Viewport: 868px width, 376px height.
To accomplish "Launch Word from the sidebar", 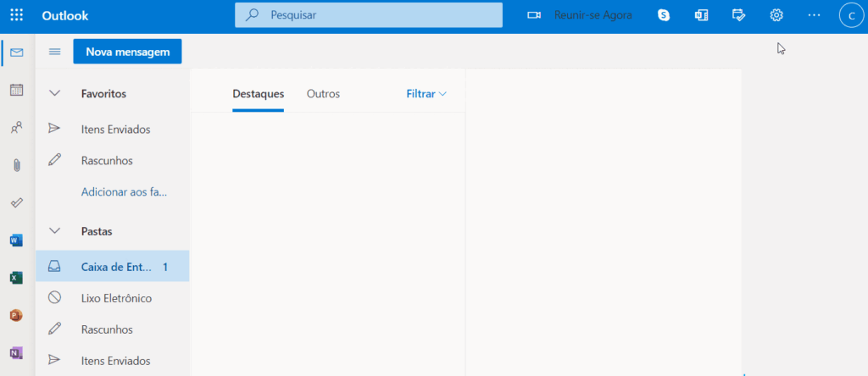I will point(16,240).
